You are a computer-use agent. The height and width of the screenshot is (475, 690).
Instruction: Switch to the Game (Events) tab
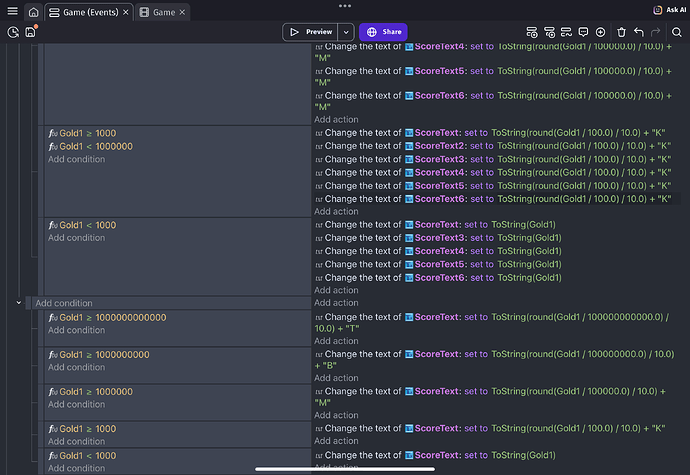coord(89,12)
